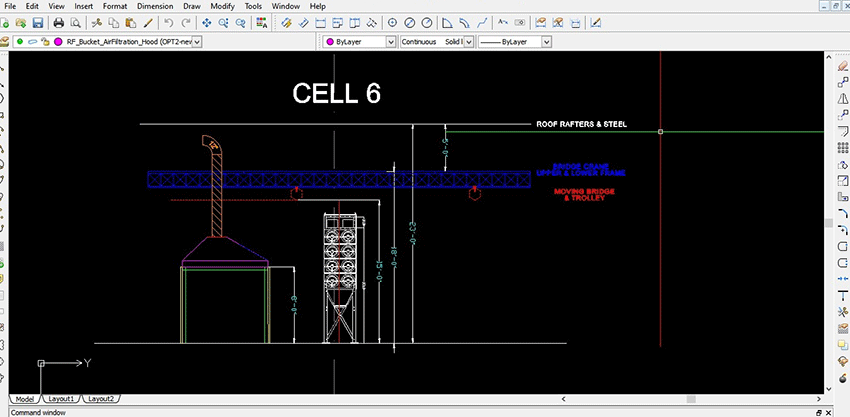Viewport: 850px width, 417px height.
Task: Switch to the Layout1 tab
Action: [x=63, y=398]
